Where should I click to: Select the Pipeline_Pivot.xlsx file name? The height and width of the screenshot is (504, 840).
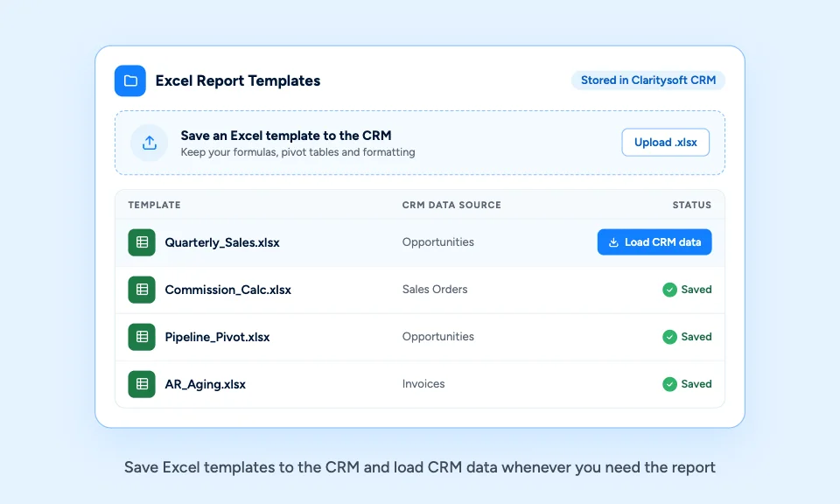217,337
